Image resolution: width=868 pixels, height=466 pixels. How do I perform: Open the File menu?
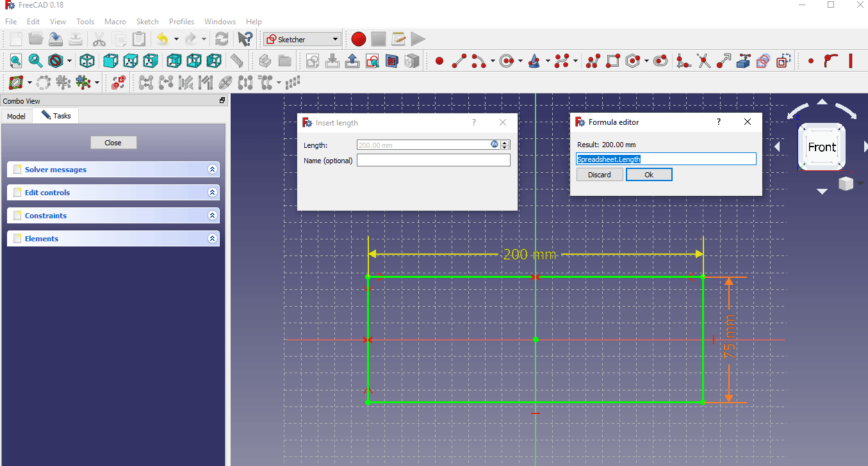point(11,22)
